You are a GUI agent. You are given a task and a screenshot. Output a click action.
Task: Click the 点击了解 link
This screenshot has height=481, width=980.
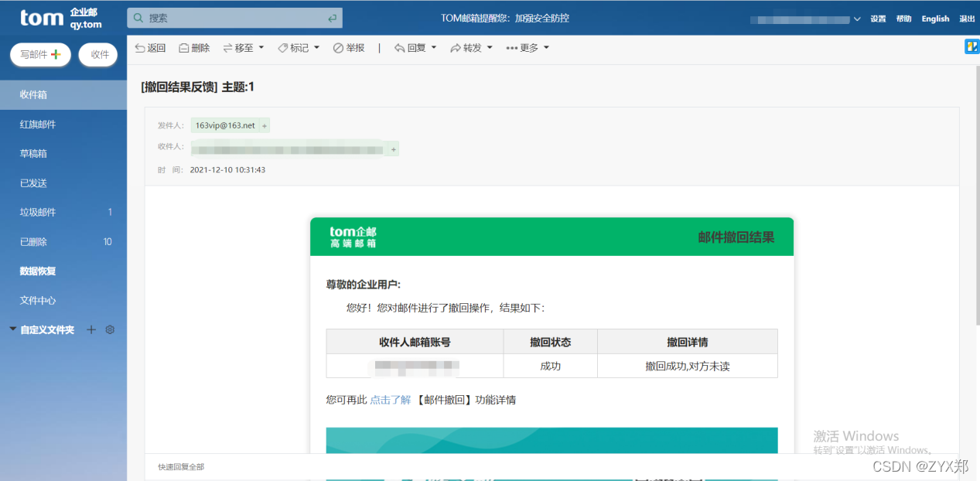click(x=391, y=400)
